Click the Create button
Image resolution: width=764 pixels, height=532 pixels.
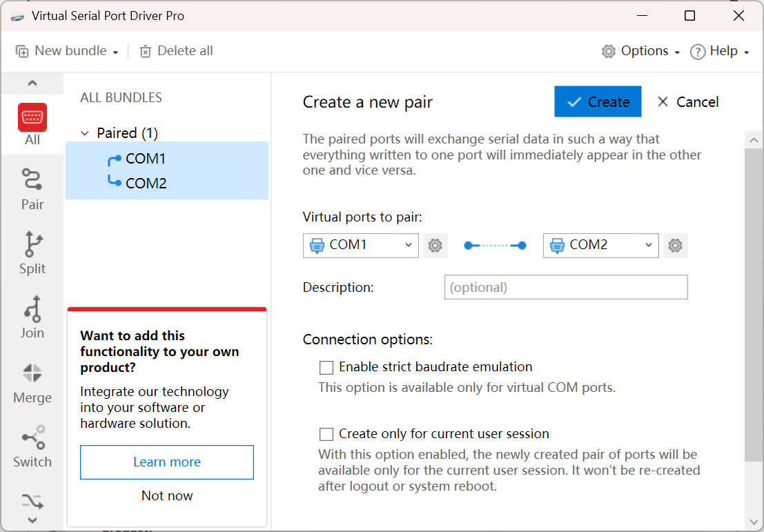tap(598, 102)
